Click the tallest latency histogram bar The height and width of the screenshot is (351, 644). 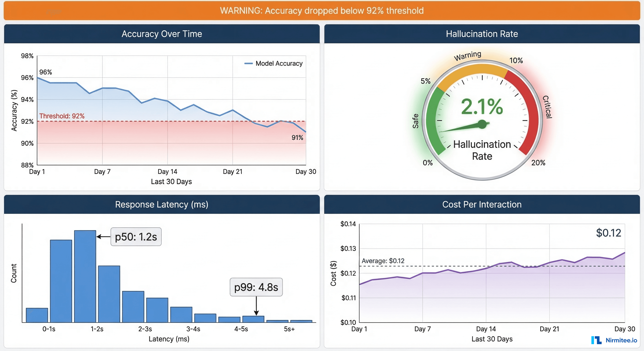[85, 276]
